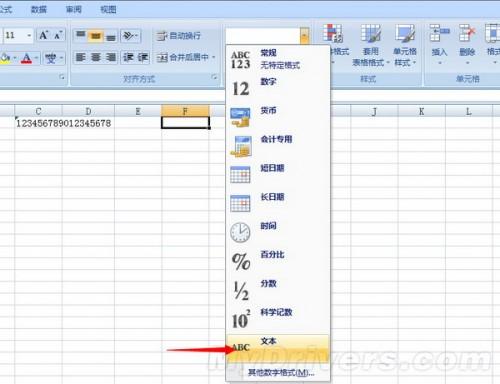500x384 pixels.
Task: Click the fill color bucket icon
Action: 5,58
